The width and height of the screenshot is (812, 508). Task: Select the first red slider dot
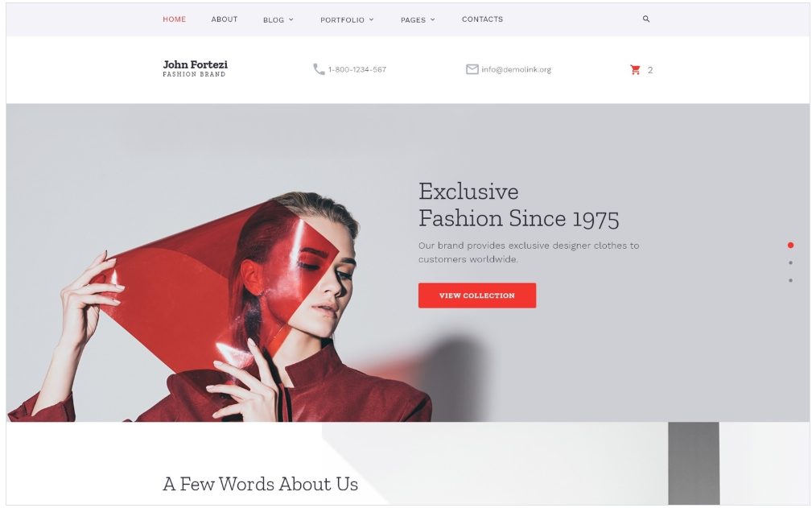[790, 245]
